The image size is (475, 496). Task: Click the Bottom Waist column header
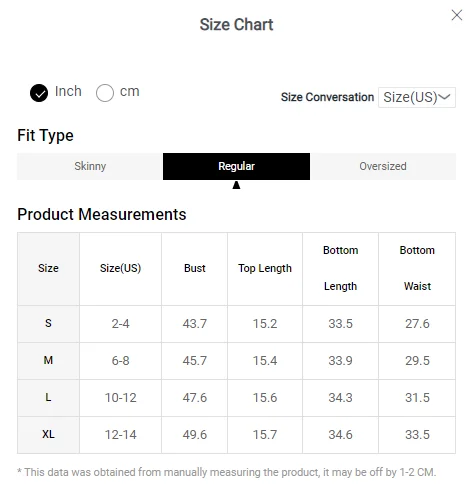(417, 268)
